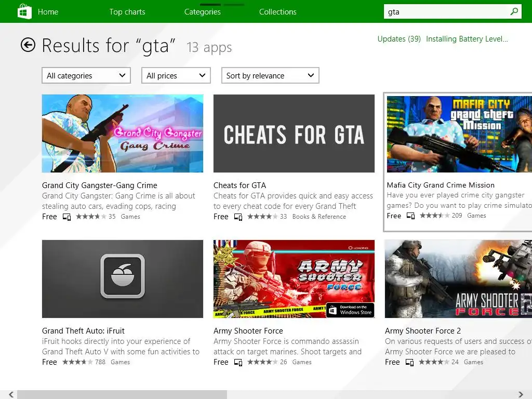Click 788 ratings count
The image size is (532, 399).
(100, 362)
